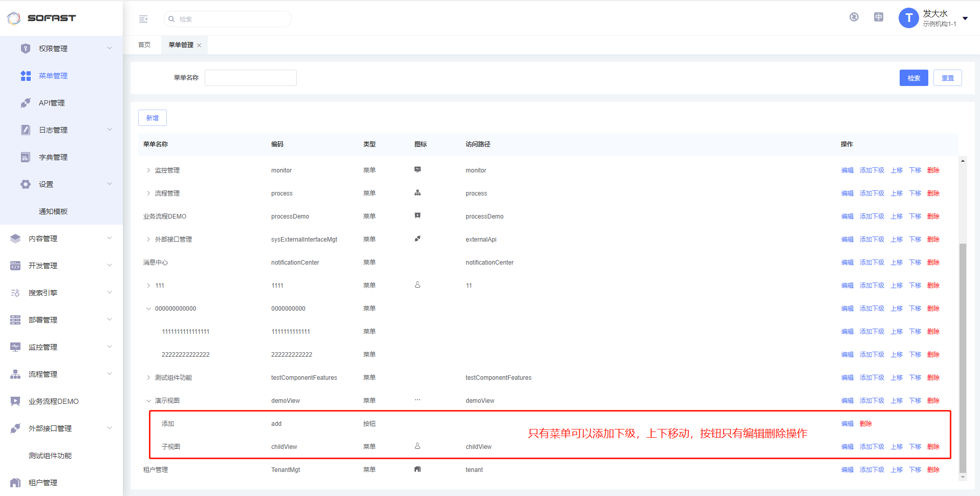Collapse the 演示视图 tree row
This screenshot has height=496, width=980.
click(148, 401)
